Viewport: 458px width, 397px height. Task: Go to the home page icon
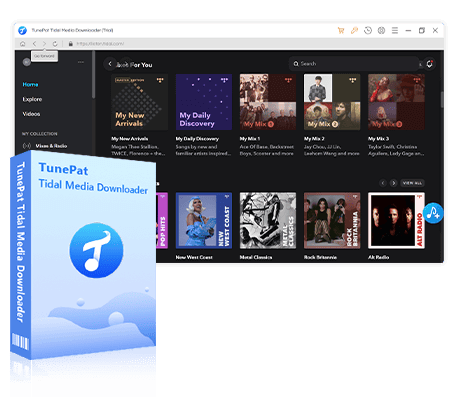pyautogui.click(x=22, y=44)
